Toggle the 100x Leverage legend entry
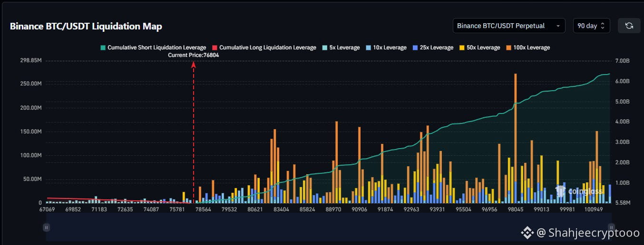 528,47
